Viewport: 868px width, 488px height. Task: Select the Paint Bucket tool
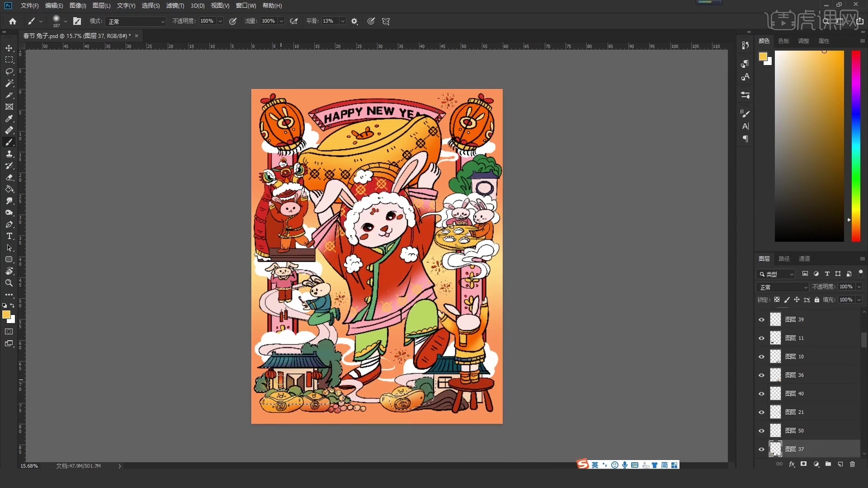9,189
